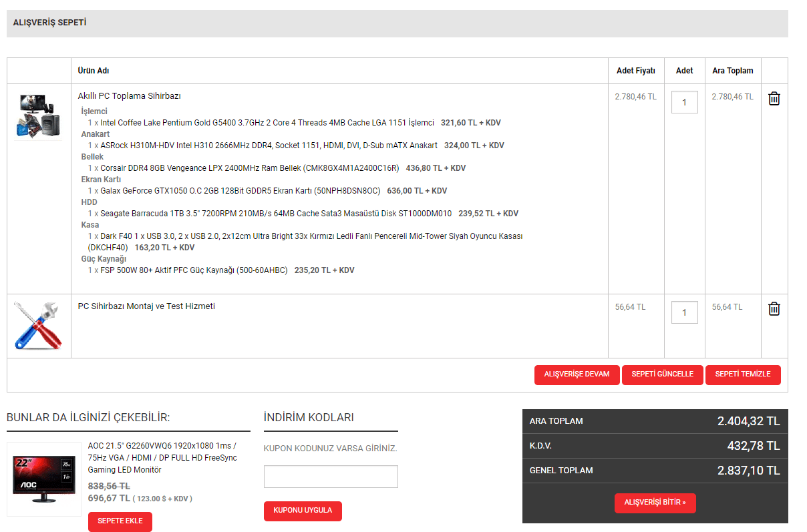Select unit price 56,64 TL in the Adet Fiyatı column

coord(631,307)
